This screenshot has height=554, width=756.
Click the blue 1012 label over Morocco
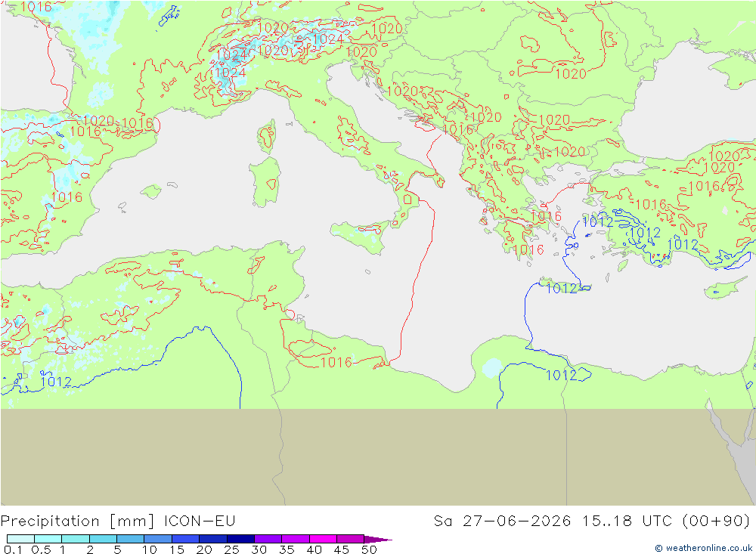click(57, 382)
